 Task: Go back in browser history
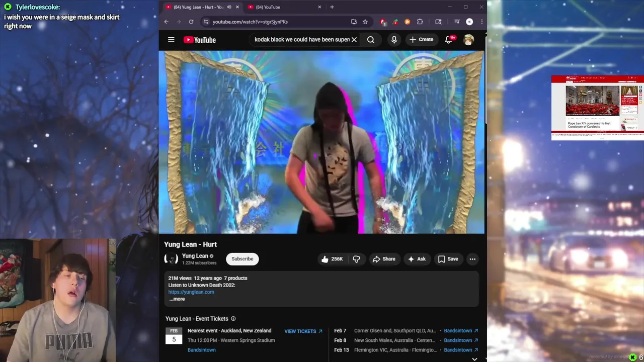[x=167, y=22]
